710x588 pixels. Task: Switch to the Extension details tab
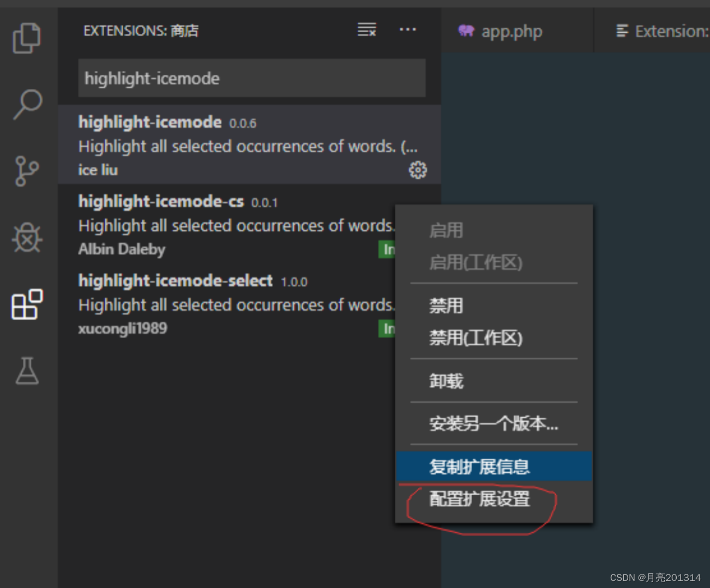652,31
